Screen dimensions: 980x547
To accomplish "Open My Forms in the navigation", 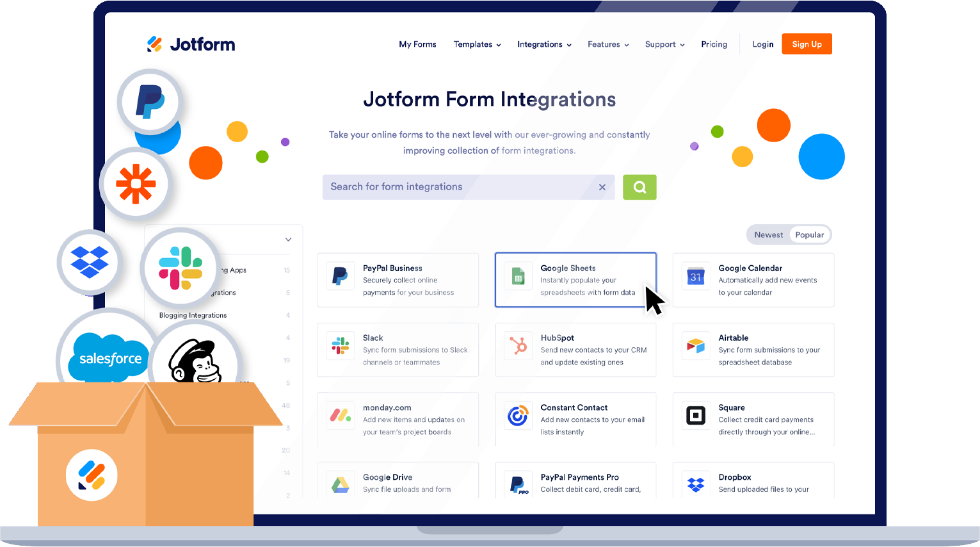I will point(417,44).
